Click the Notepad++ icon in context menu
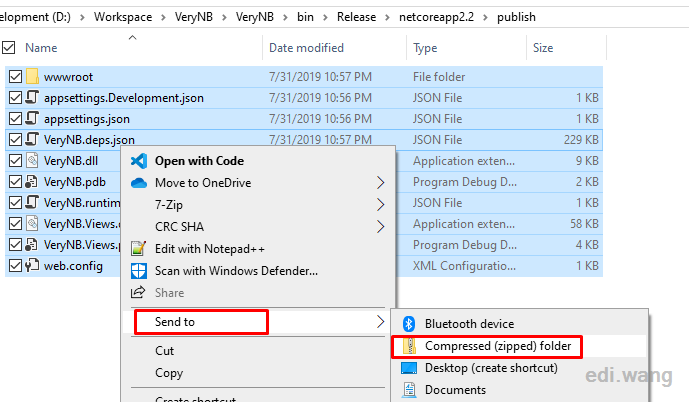This screenshot has height=402, width=689. [x=138, y=249]
